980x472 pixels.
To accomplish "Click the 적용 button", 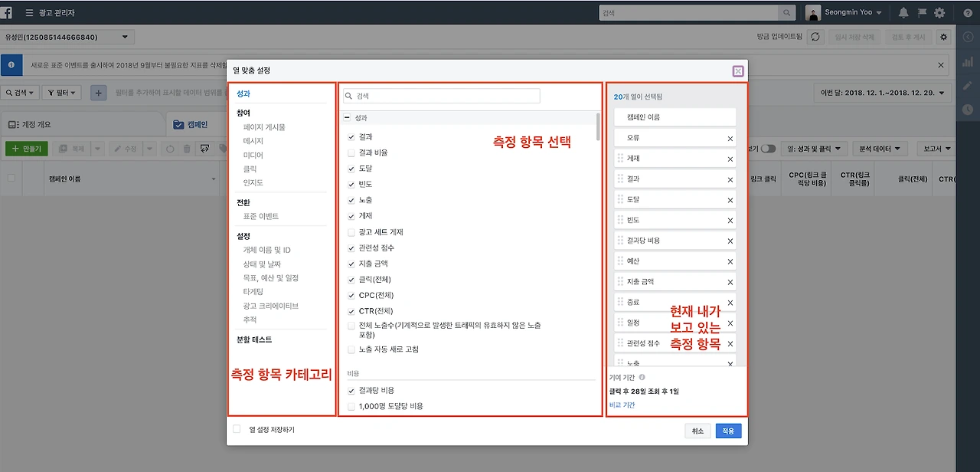I will [728, 431].
